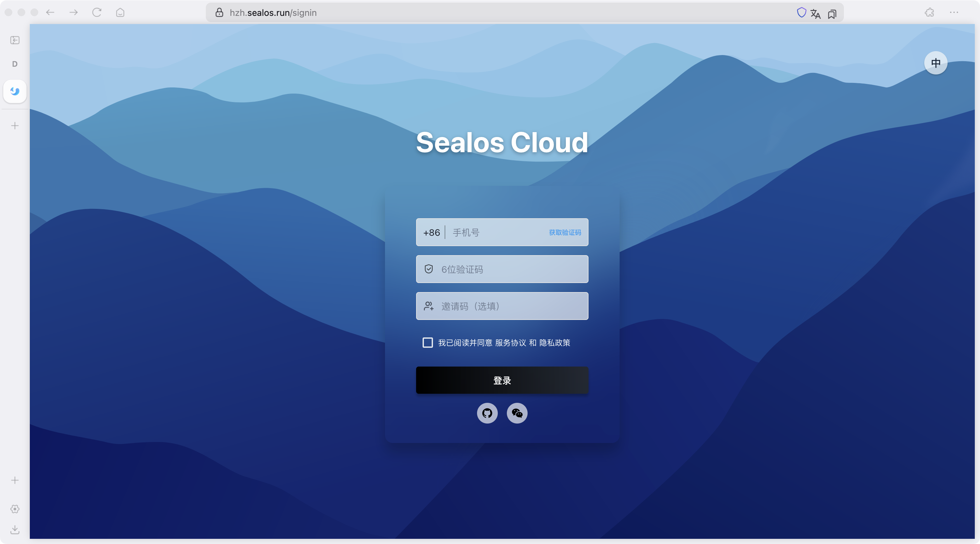Open the browser three-dots menu
The image size is (980, 544).
click(x=954, y=13)
